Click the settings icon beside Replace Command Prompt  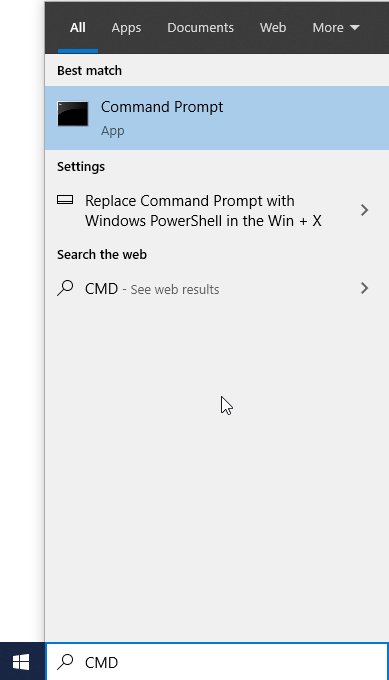[65, 200]
